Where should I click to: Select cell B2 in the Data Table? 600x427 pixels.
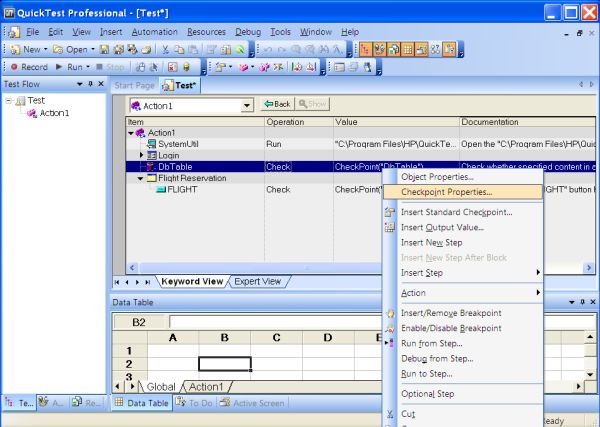pos(225,363)
